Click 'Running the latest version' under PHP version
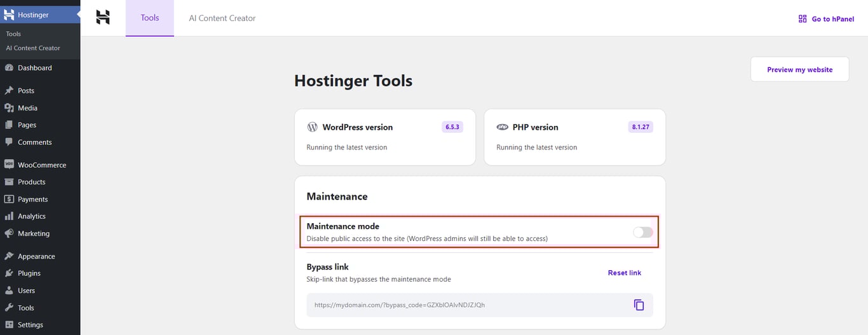Viewport: 868px width, 335px height. [536, 147]
